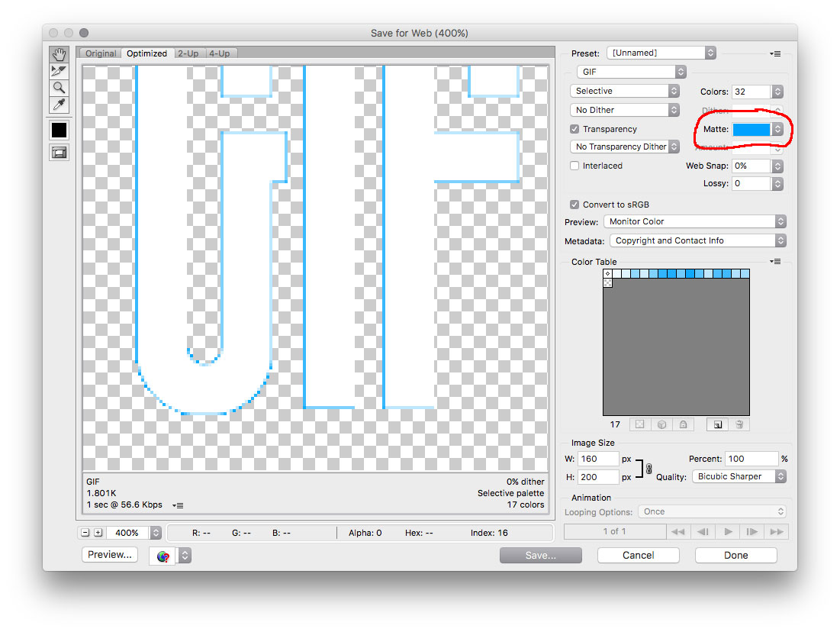Open the Metadata dropdown
Image resolution: width=840 pixels, height=632 pixels.
pos(697,240)
